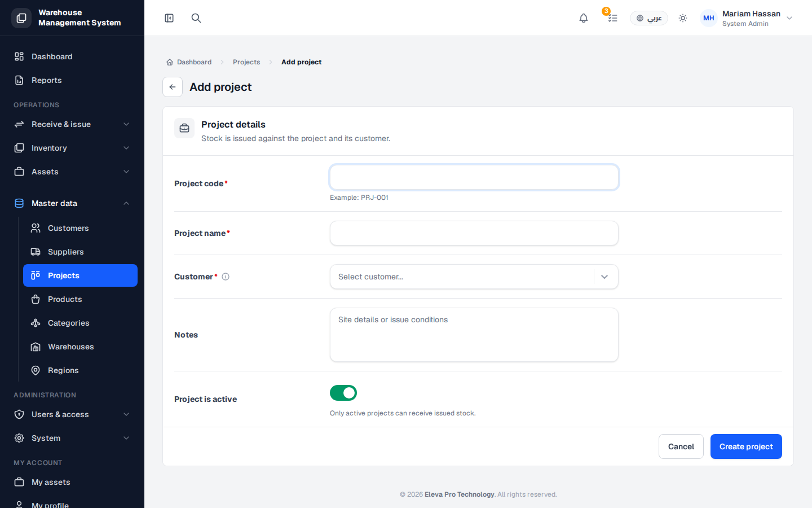This screenshot has height=508, width=812.
Task: Open Products in sidebar
Action: (80, 299)
